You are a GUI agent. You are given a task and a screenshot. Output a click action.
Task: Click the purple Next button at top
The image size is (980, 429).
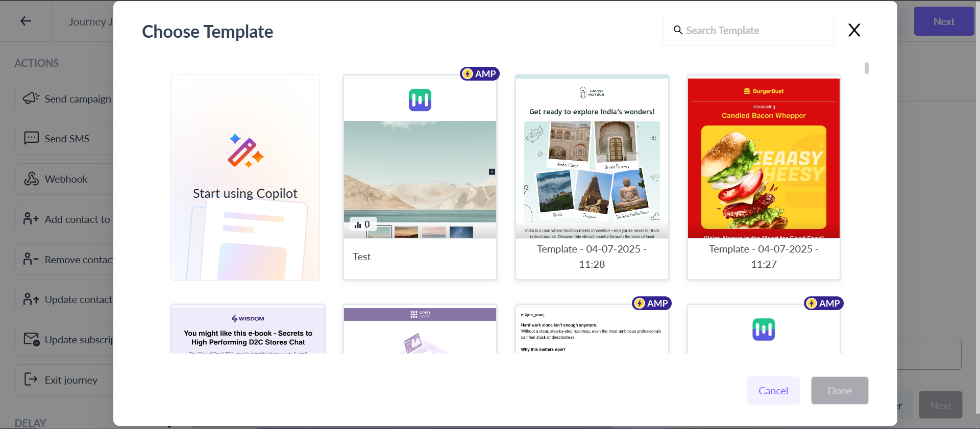pyautogui.click(x=944, y=21)
